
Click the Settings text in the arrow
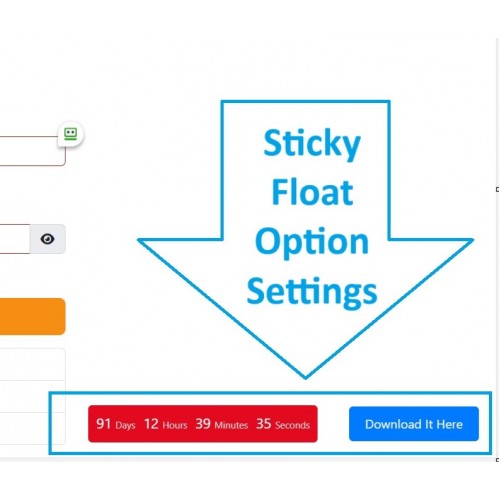312,292
